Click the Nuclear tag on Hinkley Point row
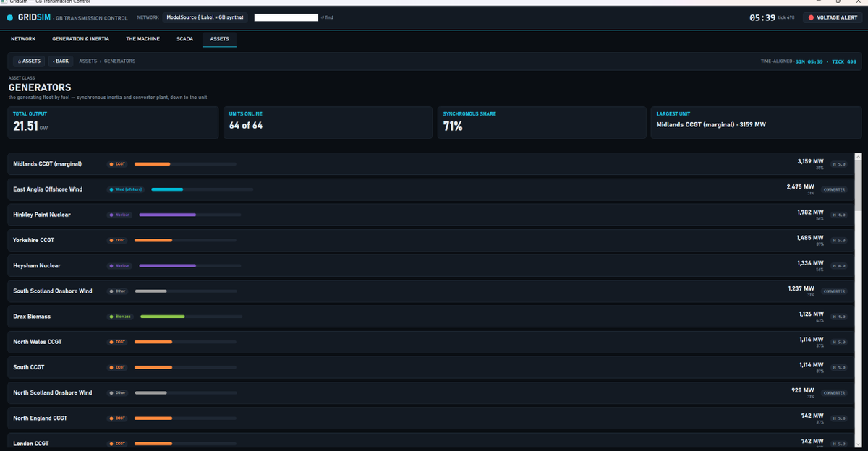Viewport: 868px width, 451px height. click(120, 215)
